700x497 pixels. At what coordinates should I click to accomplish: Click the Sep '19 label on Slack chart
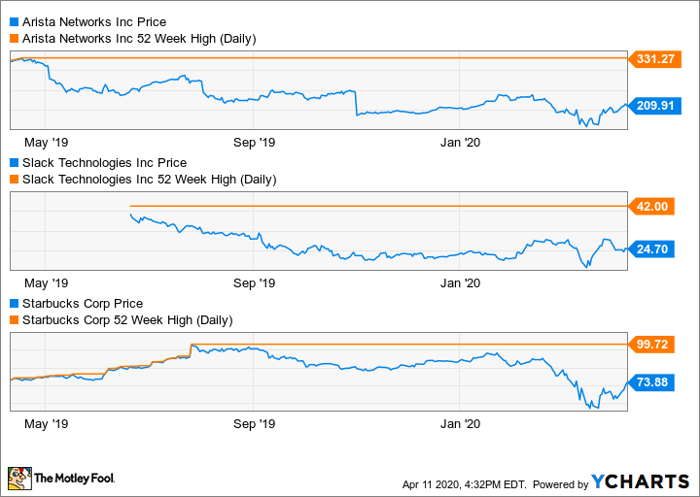click(253, 283)
